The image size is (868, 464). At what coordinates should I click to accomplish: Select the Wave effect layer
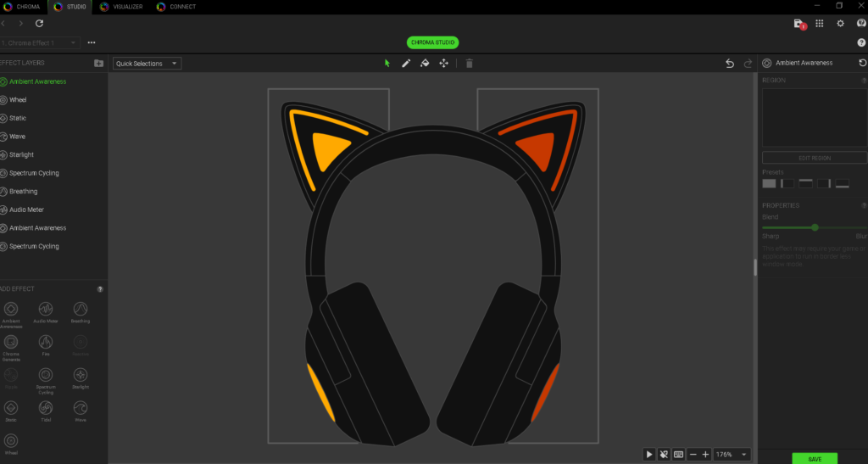(53, 137)
